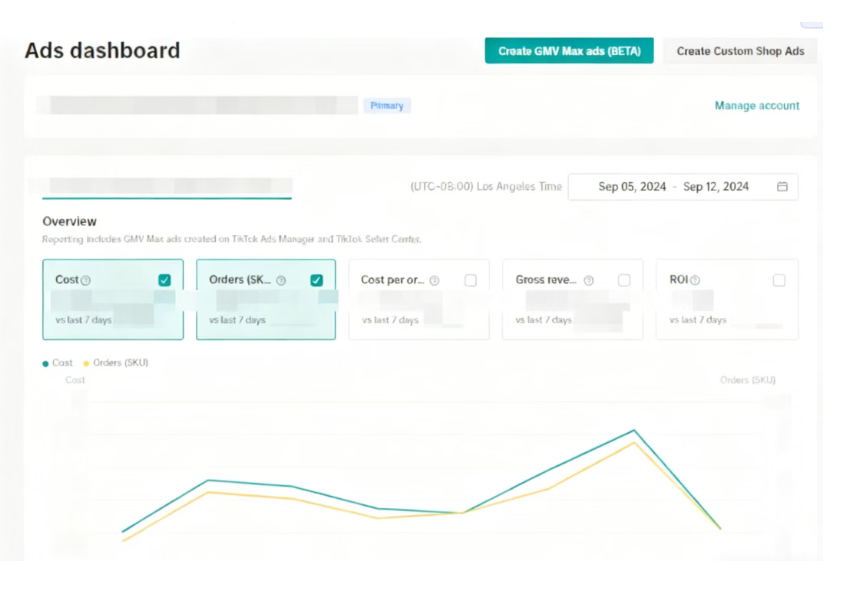Uncheck the Cost metric checkbox
This screenshot has height=590, width=845.
coord(164,280)
